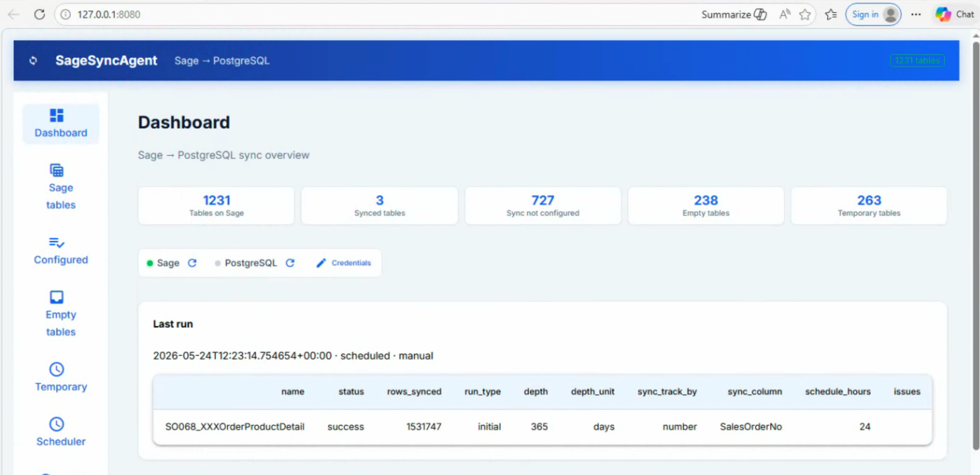Open browser Settings and more menu
The image size is (980, 475).
(x=916, y=14)
